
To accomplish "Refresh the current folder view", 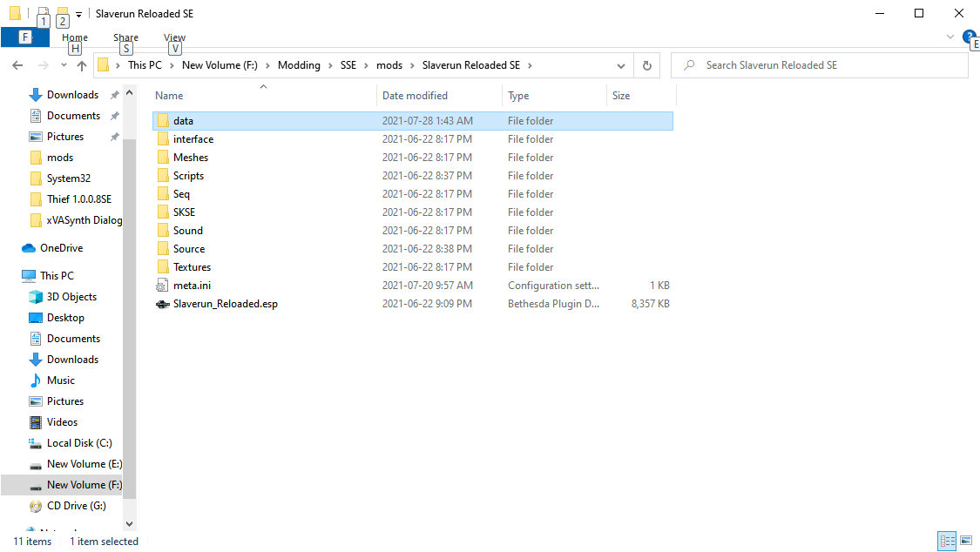I will pos(647,65).
